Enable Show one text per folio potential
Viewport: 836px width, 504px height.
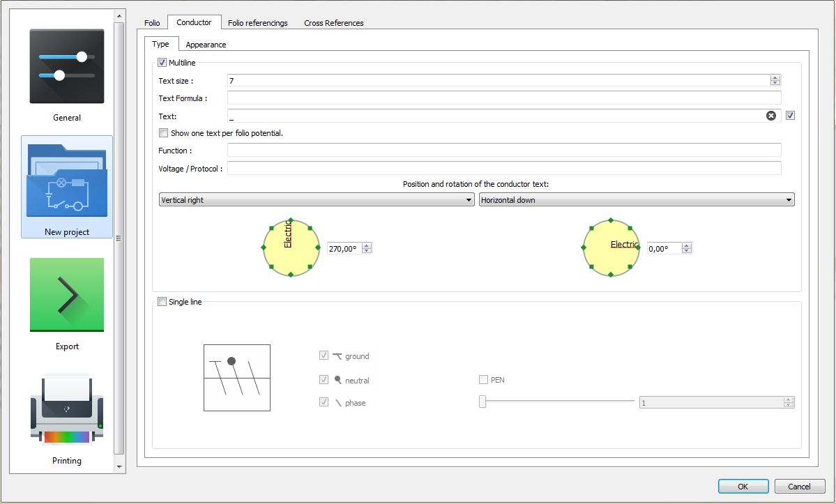coord(164,133)
